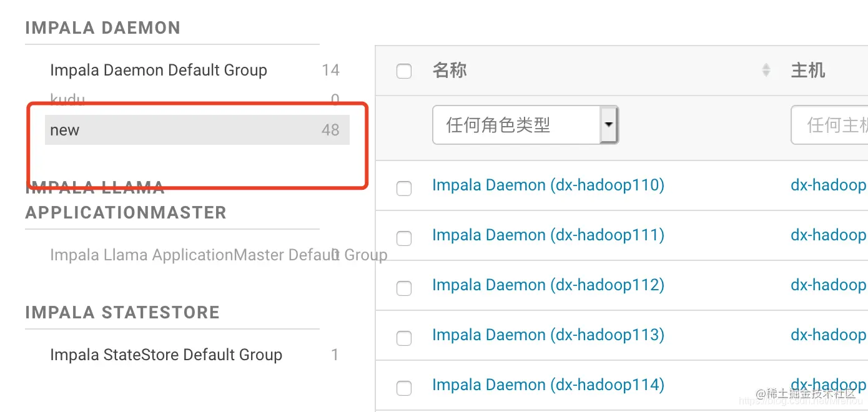Click the sort arrows in 名称 column header

point(766,71)
